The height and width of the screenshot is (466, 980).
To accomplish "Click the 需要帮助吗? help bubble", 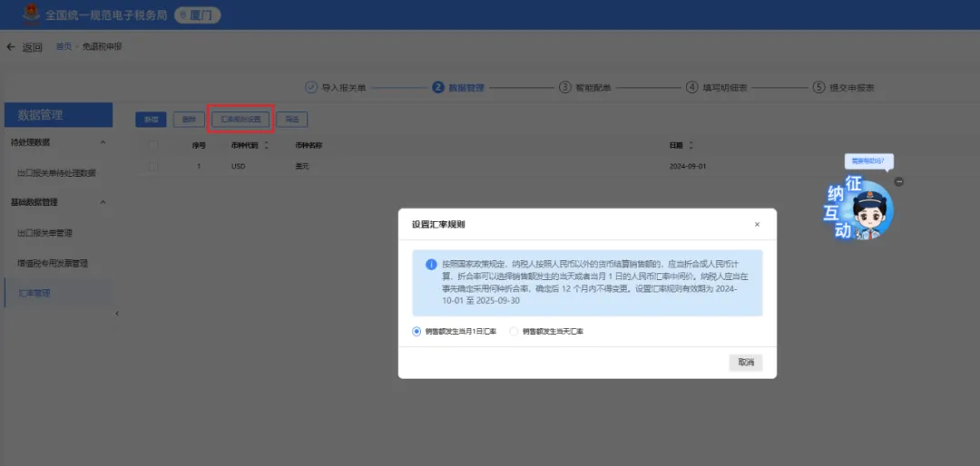I will click(x=868, y=161).
